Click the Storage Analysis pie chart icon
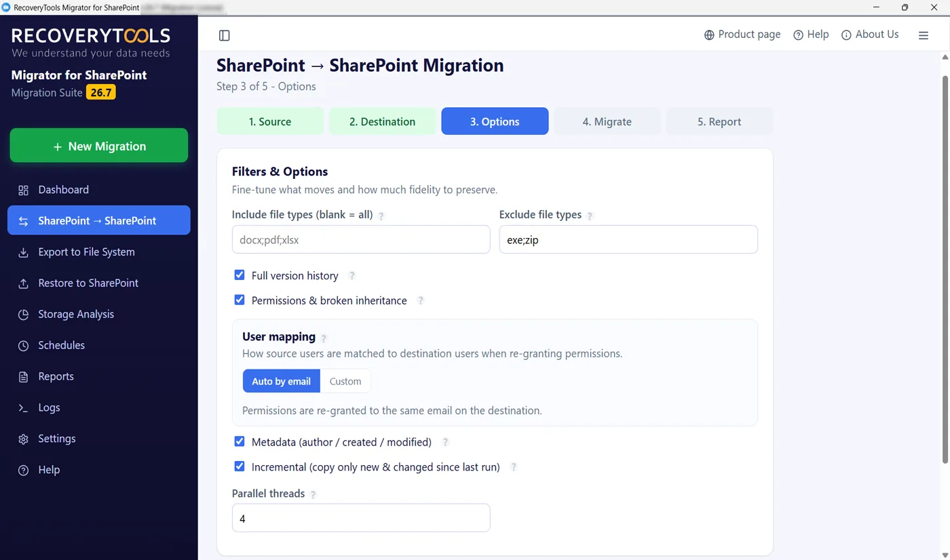The width and height of the screenshot is (950, 560). click(23, 315)
